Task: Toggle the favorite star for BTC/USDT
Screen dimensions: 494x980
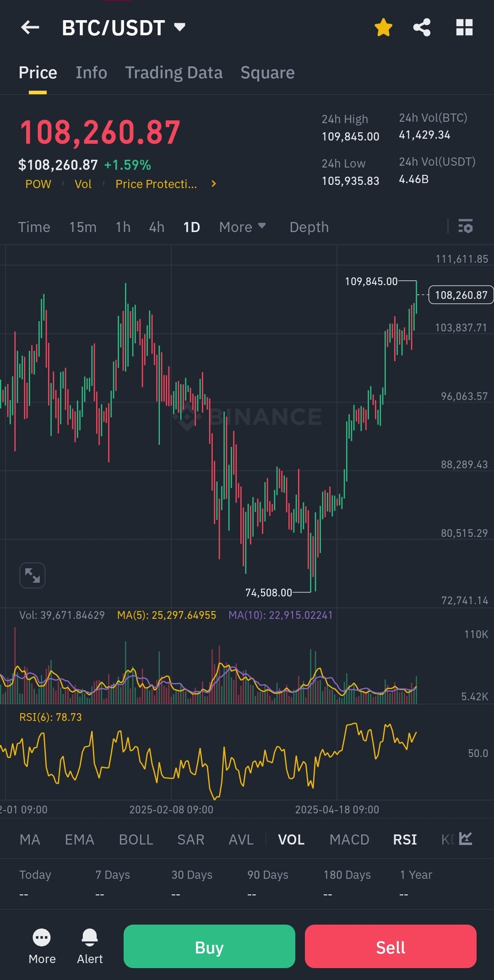Action: pyautogui.click(x=383, y=27)
